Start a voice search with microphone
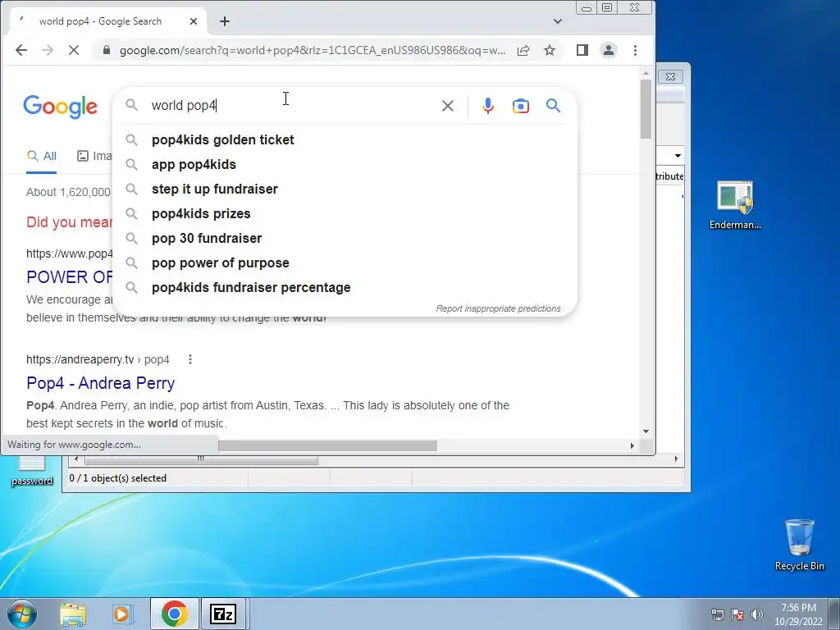The width and height of the screenshot is (840, 630). 487,106
